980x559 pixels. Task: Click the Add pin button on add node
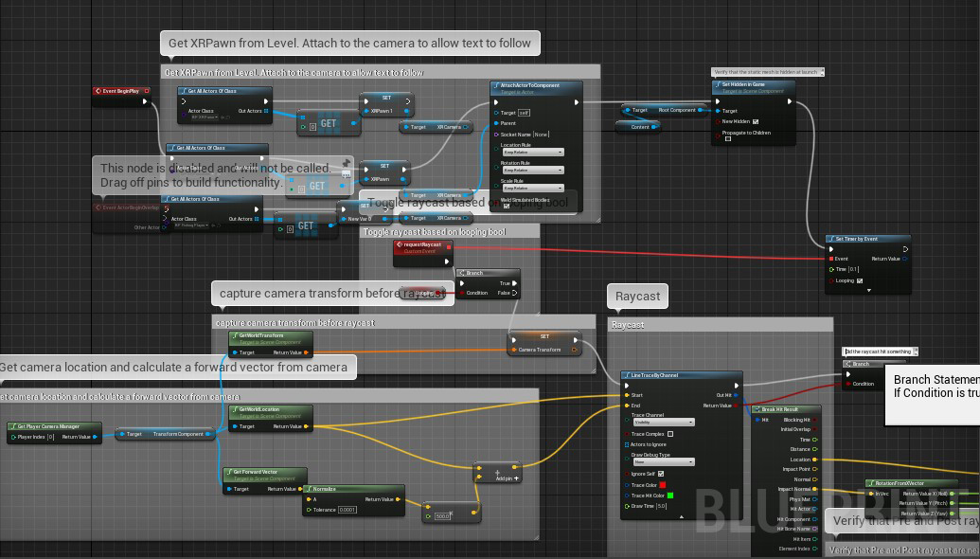click(507, 478)
